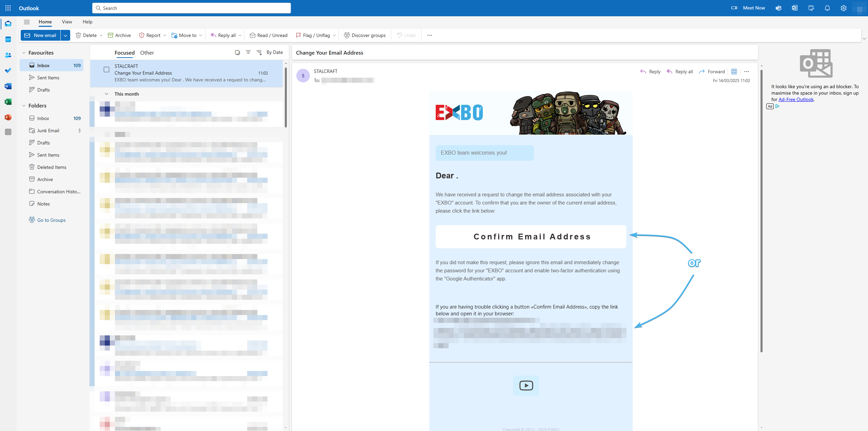Open the By Date sort menu

[275, 53]
